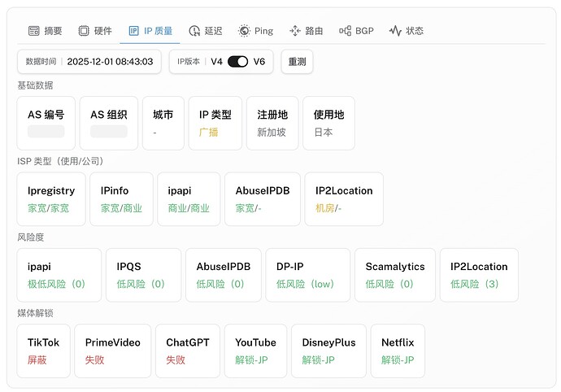Click the 注册地 新加坡 value
This screenshot has width=561, height=392.
pyautogui.click(x=272, y=132)
